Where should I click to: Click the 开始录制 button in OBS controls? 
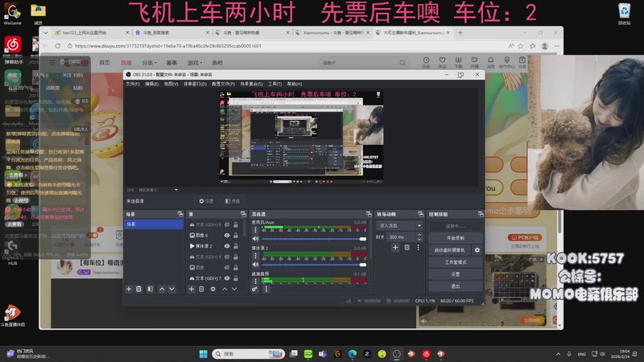(x=456, y=238)
